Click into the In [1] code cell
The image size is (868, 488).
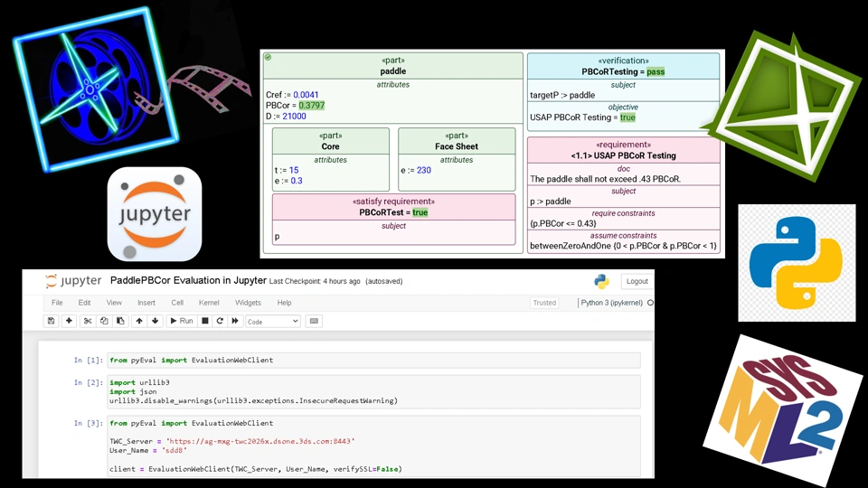coord(373,361)
